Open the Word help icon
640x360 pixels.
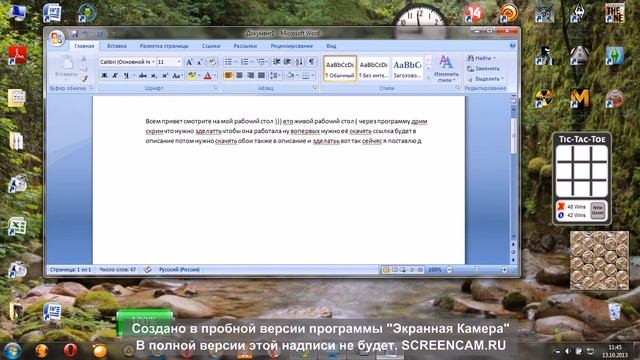(x=513, y=46)
